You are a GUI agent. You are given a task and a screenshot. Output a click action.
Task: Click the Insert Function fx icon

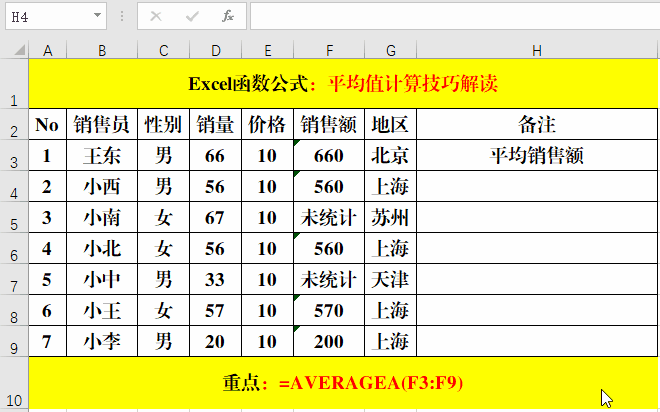click(x=228, y=16)
